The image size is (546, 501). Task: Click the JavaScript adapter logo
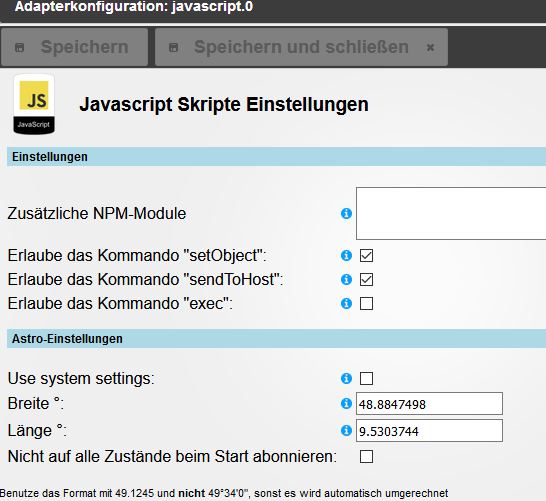pos(34,104)
